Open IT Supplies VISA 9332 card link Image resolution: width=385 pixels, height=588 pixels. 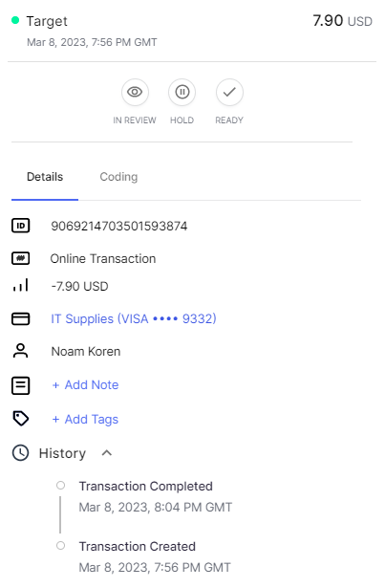click(x=134, y=318)
